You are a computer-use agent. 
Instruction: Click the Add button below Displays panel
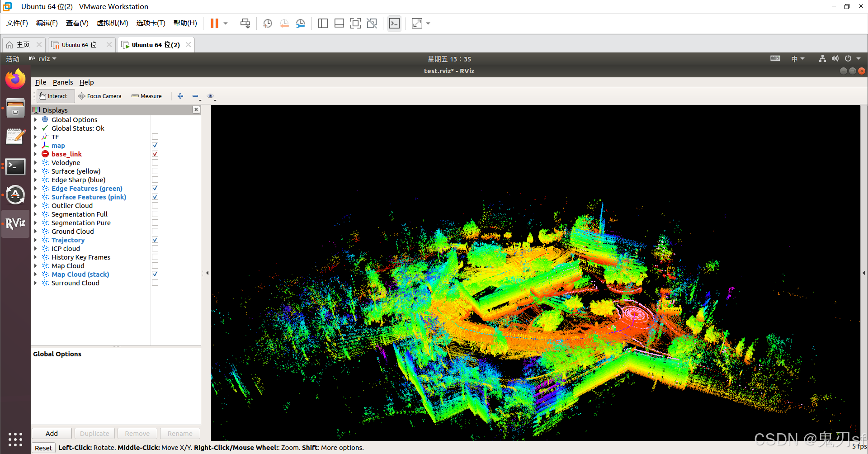coord(51,433)
